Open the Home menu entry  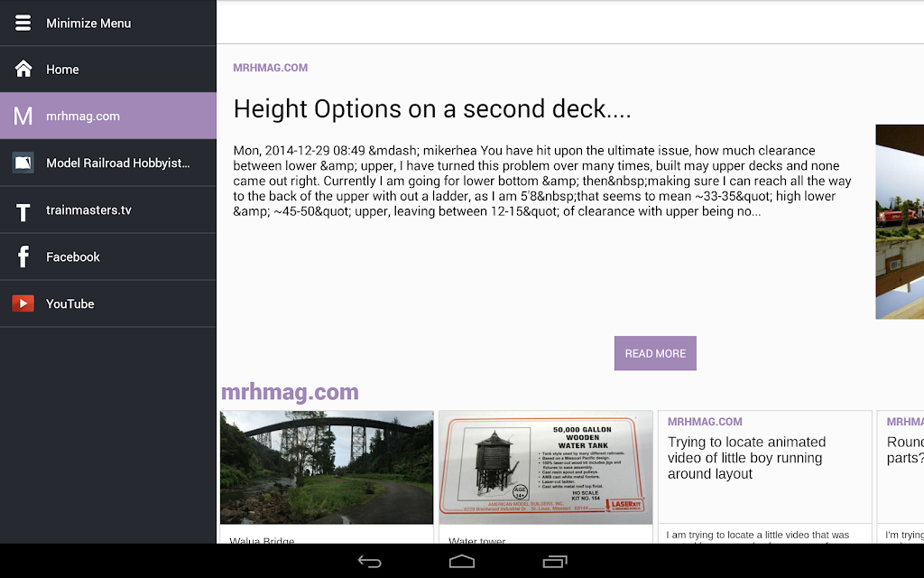pos(108,69)
